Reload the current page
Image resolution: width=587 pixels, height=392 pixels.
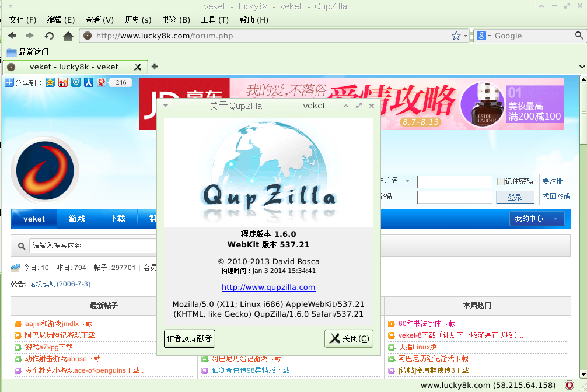click(x=49, y=36)
